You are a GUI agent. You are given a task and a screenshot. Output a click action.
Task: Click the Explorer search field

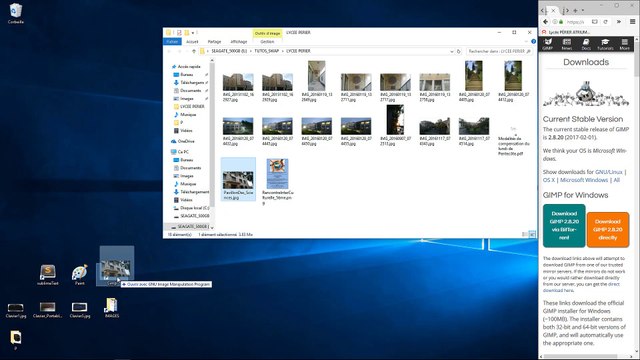pos(499,51)
